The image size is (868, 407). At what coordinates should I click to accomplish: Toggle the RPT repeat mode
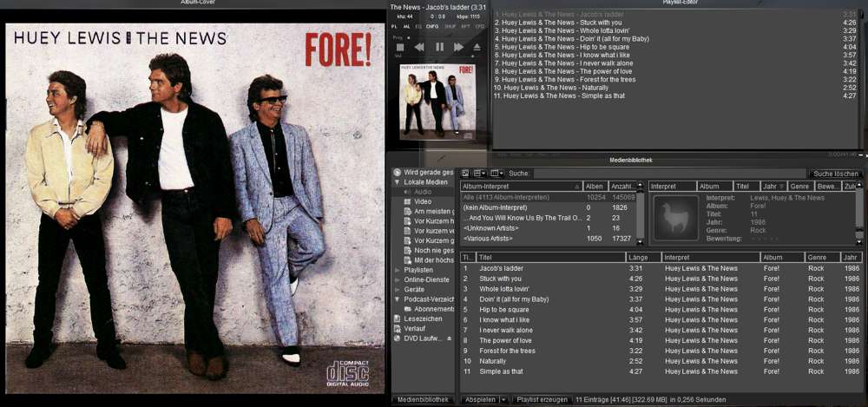[465, 27]
